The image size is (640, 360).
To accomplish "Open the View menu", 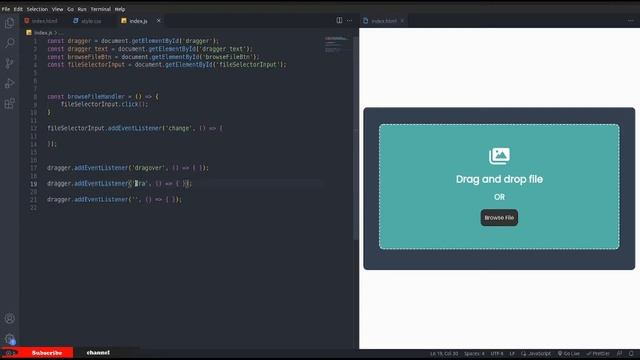I will point(58,9).
